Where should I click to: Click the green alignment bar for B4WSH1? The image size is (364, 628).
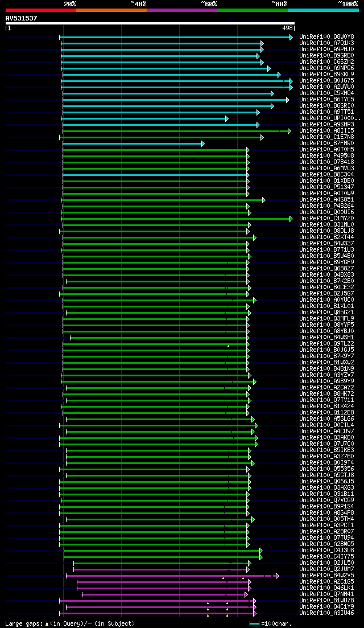coord(160,338)
